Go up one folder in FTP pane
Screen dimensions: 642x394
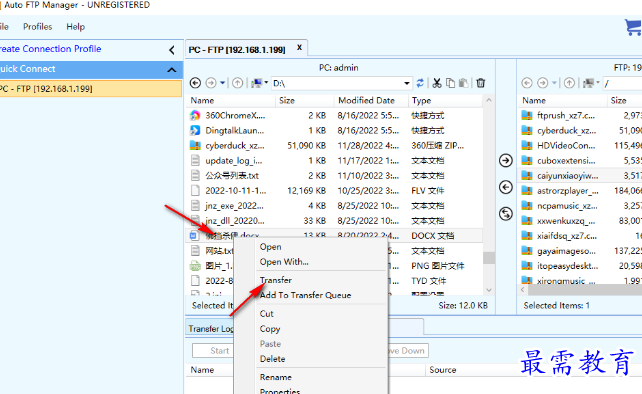coord(569,83)
